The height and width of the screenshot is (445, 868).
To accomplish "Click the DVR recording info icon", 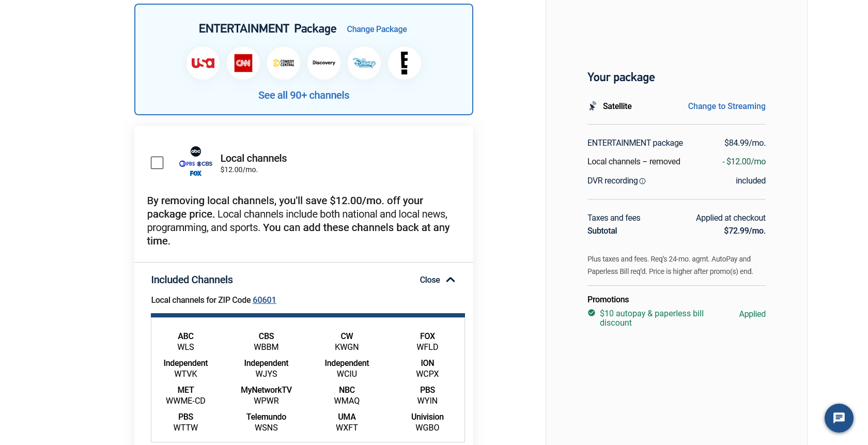I will click(643, 181).
